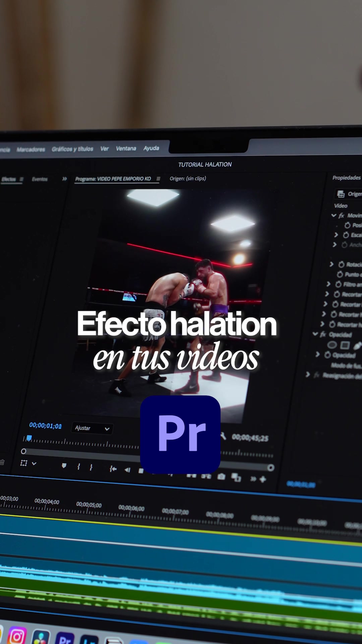This screenshot has width=362, height=644.
Task: Switch to the Eventos panel tab
Action: (x=40, y=179)
